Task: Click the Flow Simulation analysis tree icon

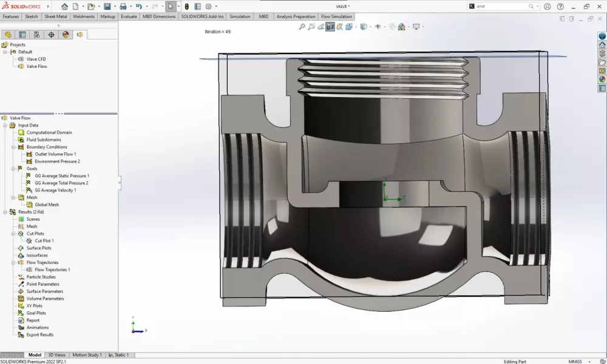Action: (80, 35)
